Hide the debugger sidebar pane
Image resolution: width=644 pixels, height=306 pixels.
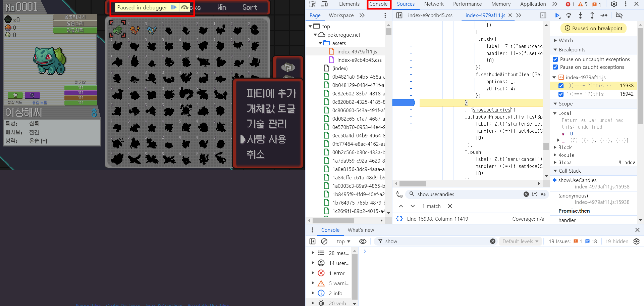click(543, 15)
